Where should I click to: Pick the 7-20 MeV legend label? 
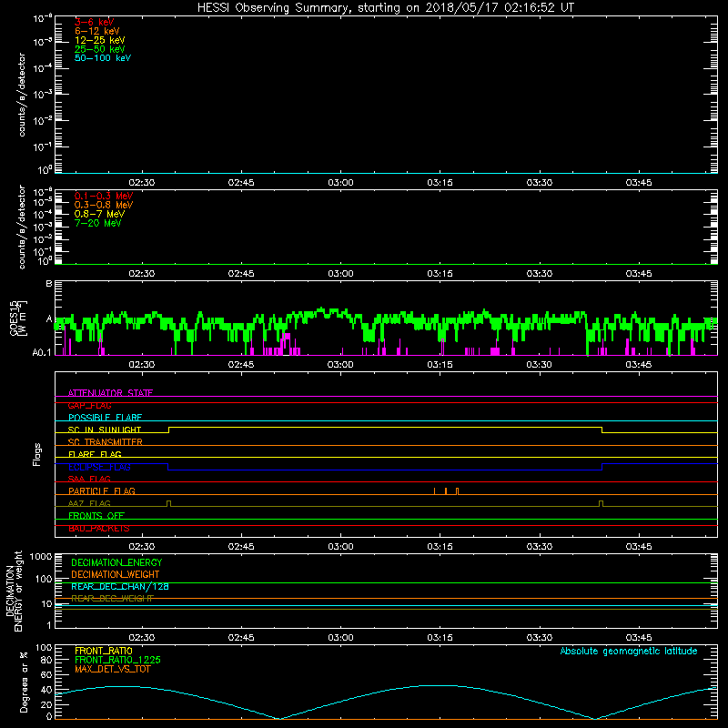(98, 223)
